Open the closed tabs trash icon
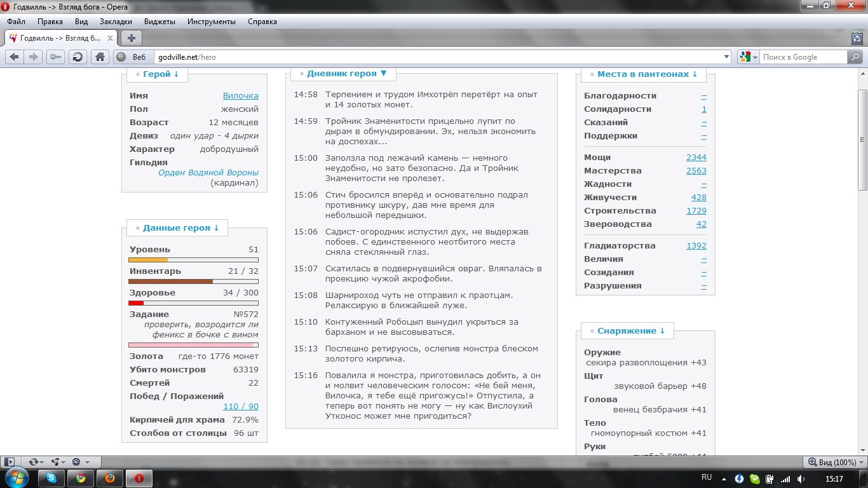This screenshot has height=488, width=868. [x=857, y=38]
